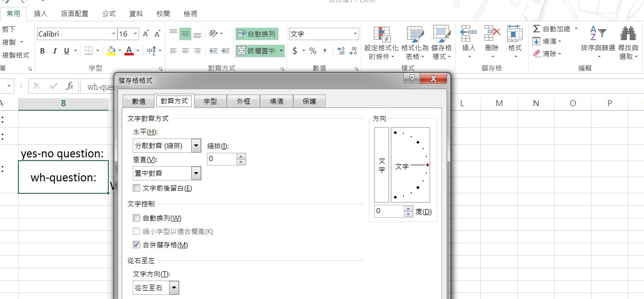Click the Delete cells icon
Image resolution: width=644 pixels, height=299 pixels.
492,35
